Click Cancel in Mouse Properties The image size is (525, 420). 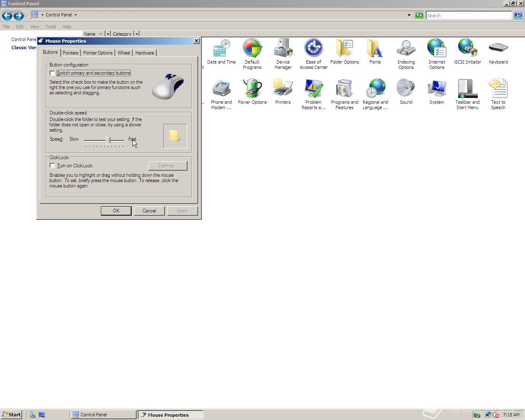click(149, 211)
